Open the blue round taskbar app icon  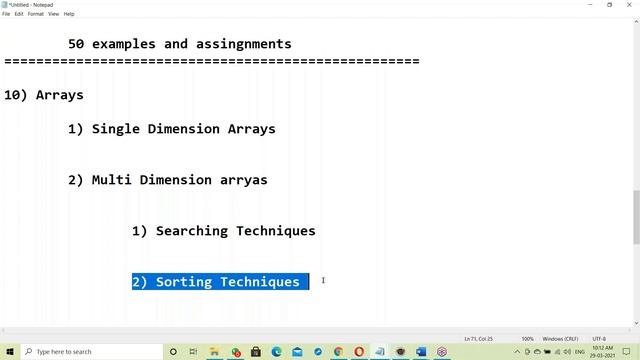click(318, 351)
